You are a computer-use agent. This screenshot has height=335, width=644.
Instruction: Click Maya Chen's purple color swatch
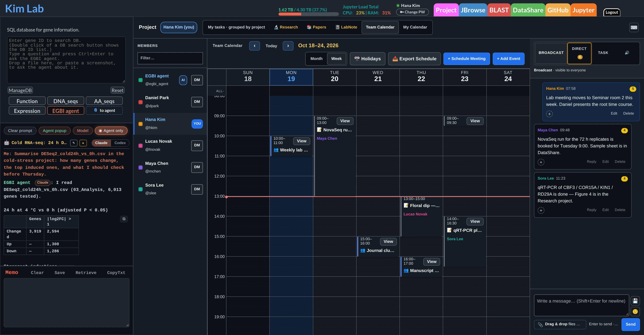[x=141, y=167]
